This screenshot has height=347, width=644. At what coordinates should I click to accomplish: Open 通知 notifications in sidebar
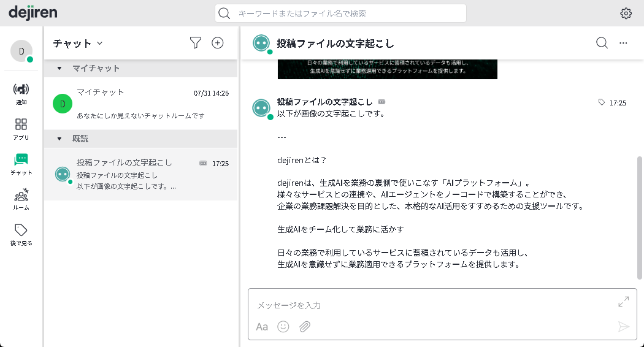click(x=21, y=94)
